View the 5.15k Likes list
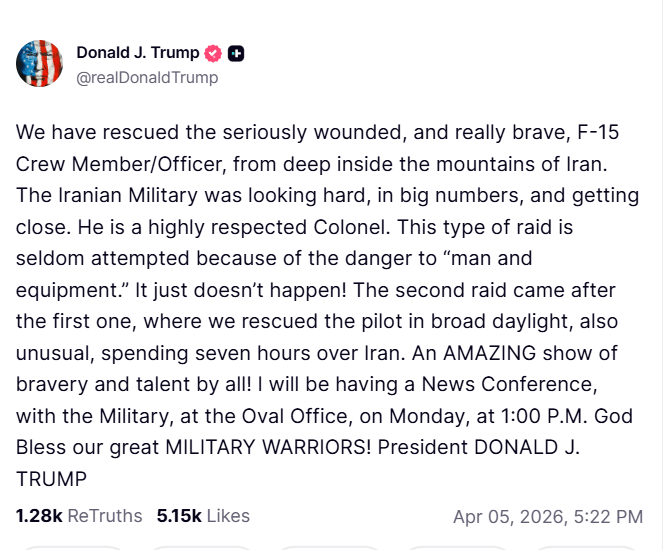666x550 pixels. [203, 516]
